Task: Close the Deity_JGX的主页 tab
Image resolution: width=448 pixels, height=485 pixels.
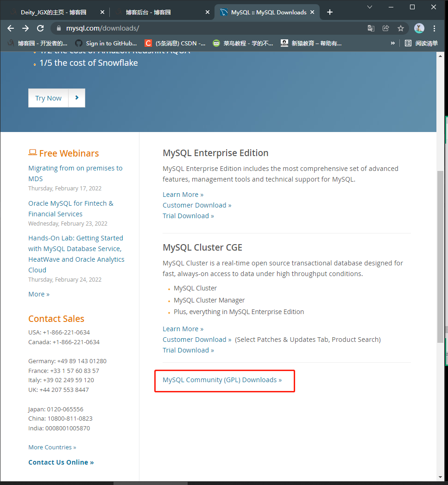Action: [102, 12]
